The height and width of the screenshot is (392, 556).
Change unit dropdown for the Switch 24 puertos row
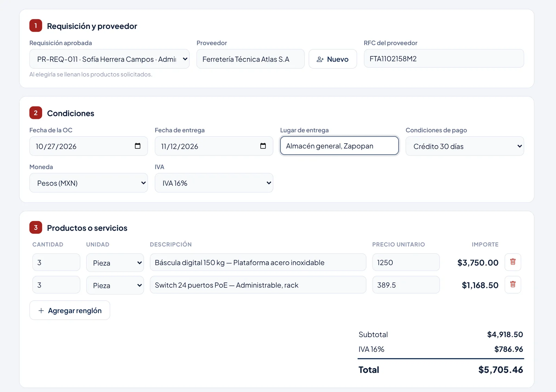pyautogui.click(x=115, y=285)
